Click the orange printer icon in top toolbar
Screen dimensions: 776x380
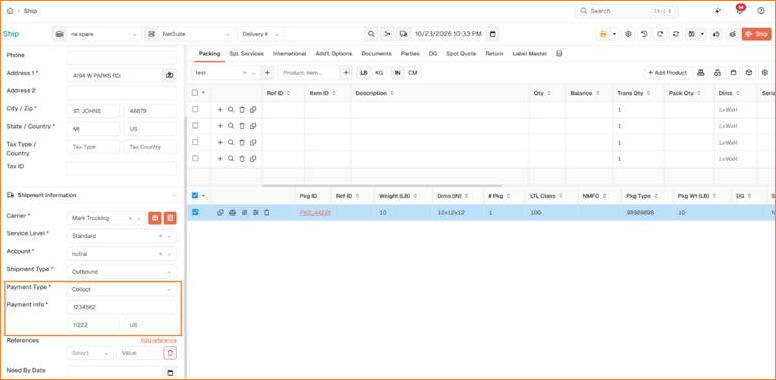tap(603, 34)
